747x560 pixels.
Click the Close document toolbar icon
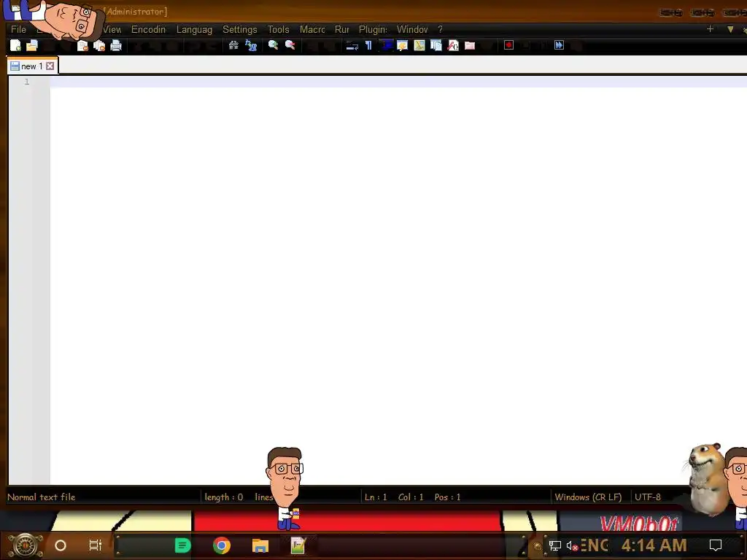tap(82, 45)
